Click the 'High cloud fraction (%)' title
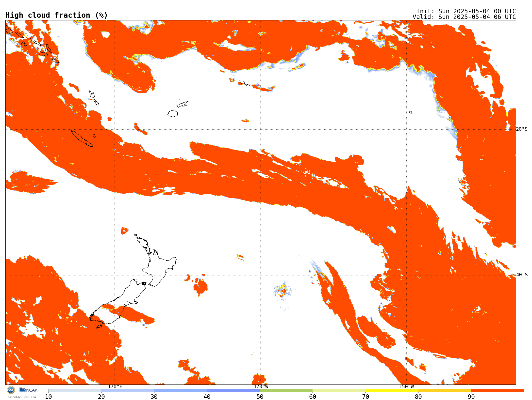The width and height of the screenshot is (532, 400). [x=57, y=15]
